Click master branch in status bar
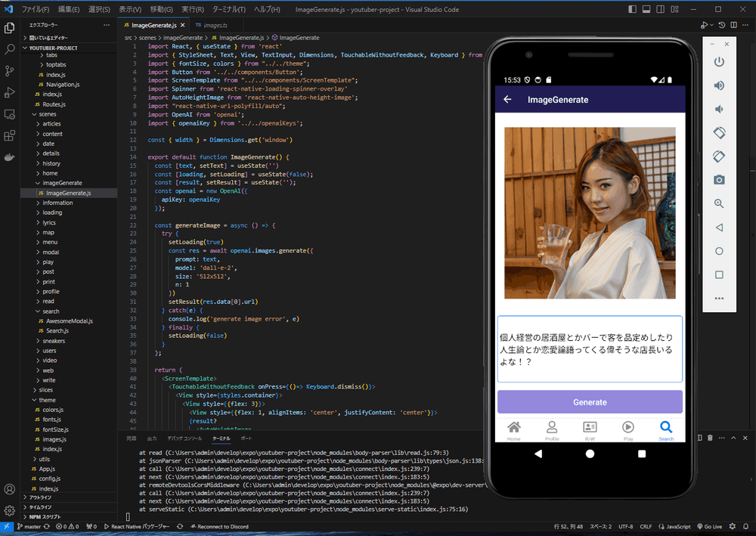Image resolution: width=756 pixels, height=536 pixels. (29, 526)
